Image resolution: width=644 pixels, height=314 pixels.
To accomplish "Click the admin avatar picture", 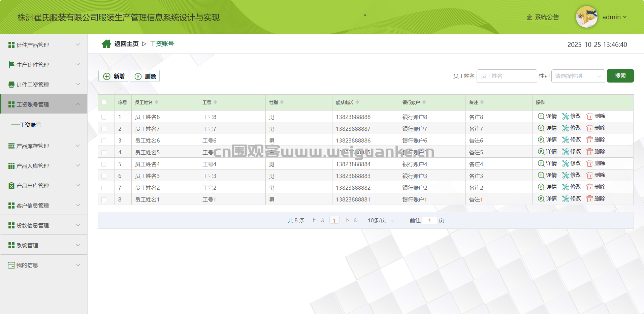I will point(586,17).
